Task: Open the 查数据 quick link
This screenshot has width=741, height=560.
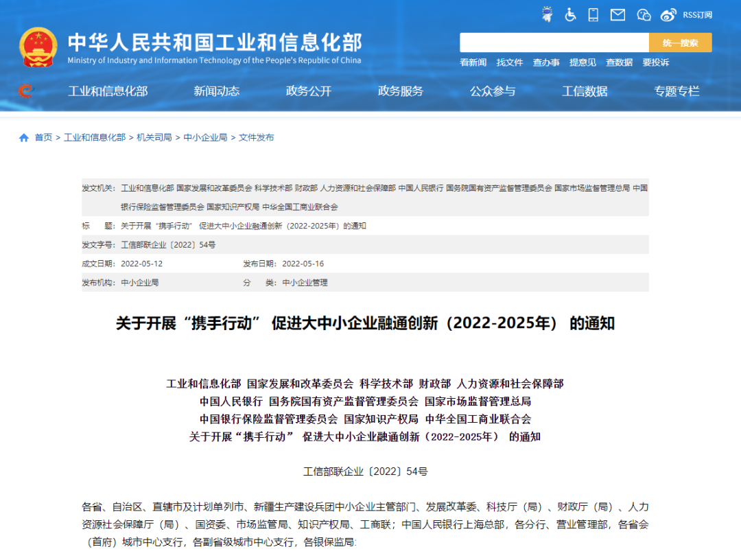Action: click(619, 62)
